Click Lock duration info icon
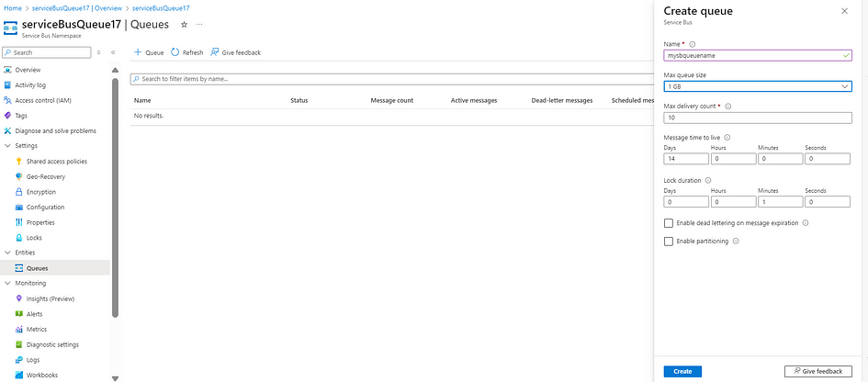Screen dimensions: 868x382 pyautogui.click(x=708, y=180)
